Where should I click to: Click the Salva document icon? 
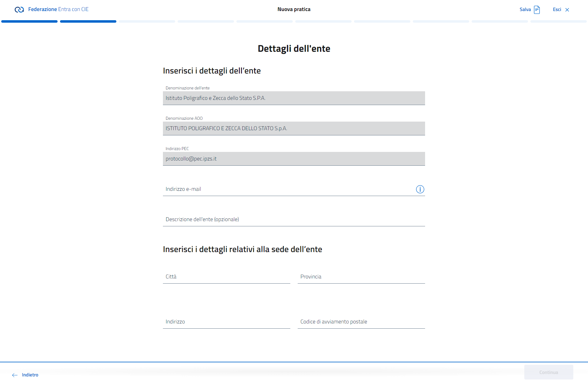[x=537, y=10]
